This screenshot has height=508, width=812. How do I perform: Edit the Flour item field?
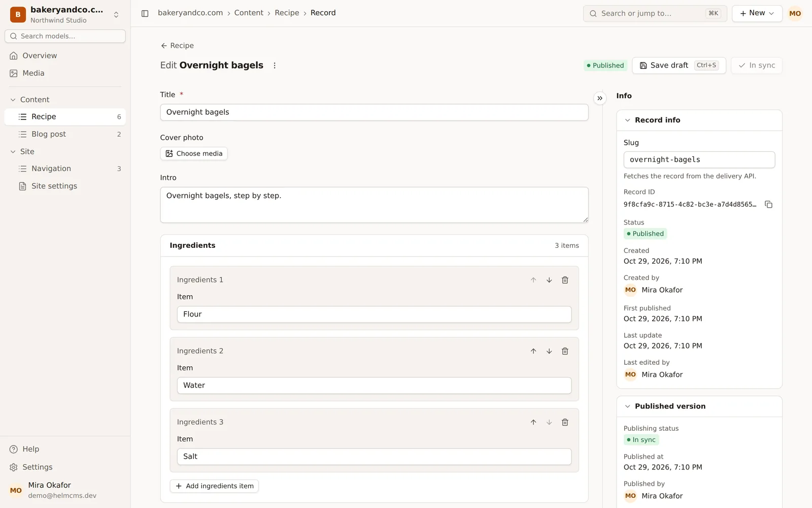tap(374, 314)
